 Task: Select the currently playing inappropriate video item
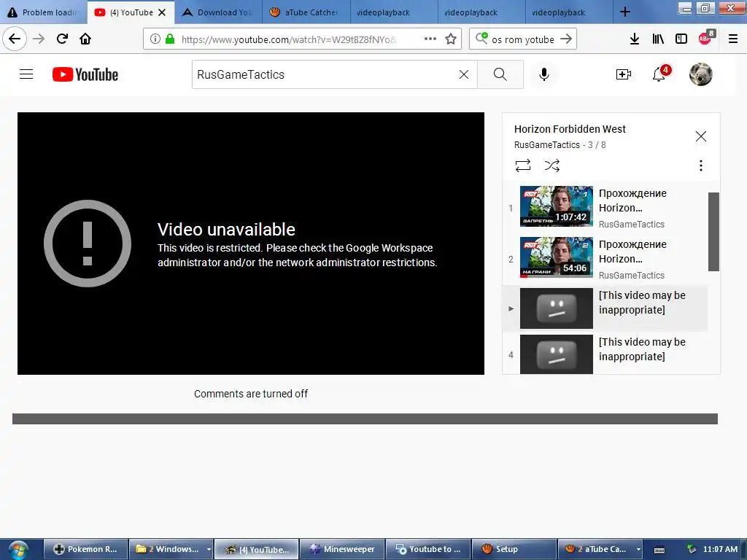pos(605,308)
